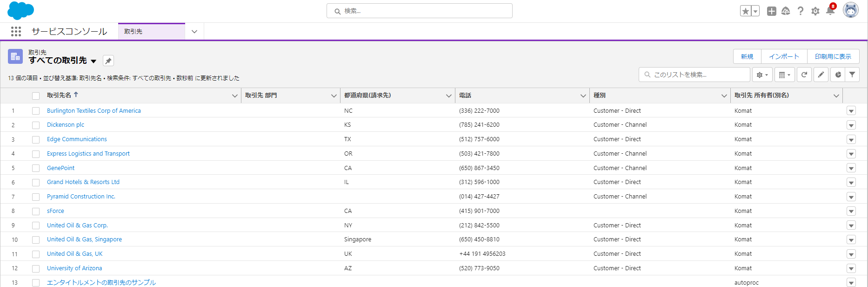Screen dimensions: 868x287
Task: Open the user profile avatar
Action: point(851,10)
